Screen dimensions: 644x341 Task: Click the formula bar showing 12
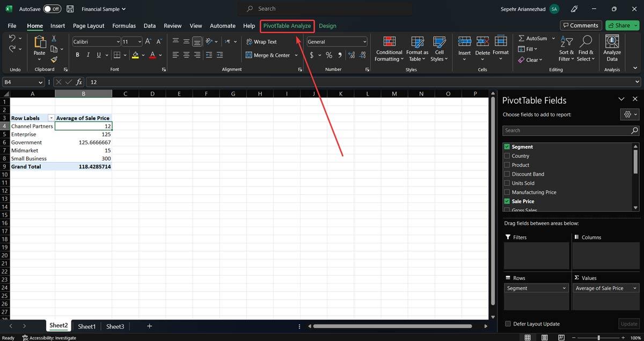(x=363, y=82)
